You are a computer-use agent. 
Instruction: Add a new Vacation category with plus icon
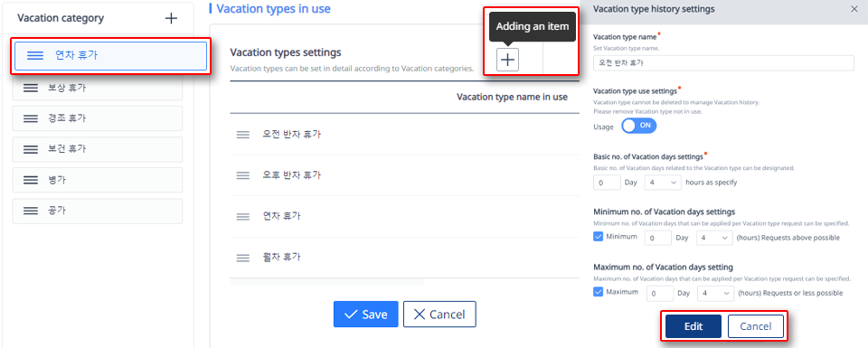pos(172,18)
